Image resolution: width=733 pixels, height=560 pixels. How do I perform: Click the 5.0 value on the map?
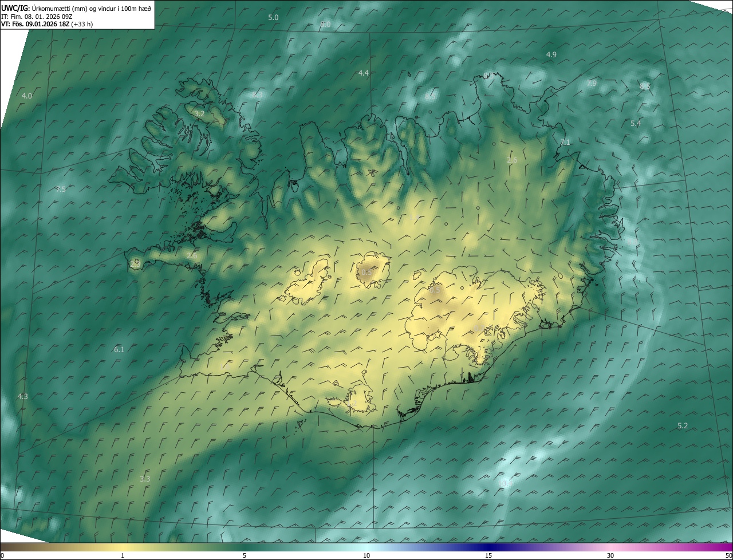pos(273,18)
